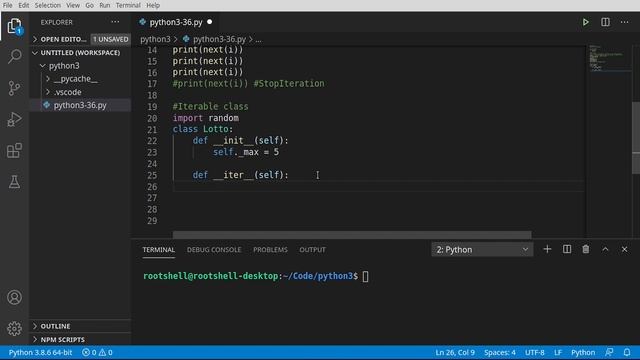This screenshot has width=640, height=360.
Task: Click the '1 UNSAVED' badge
Action: coord(110,39)
